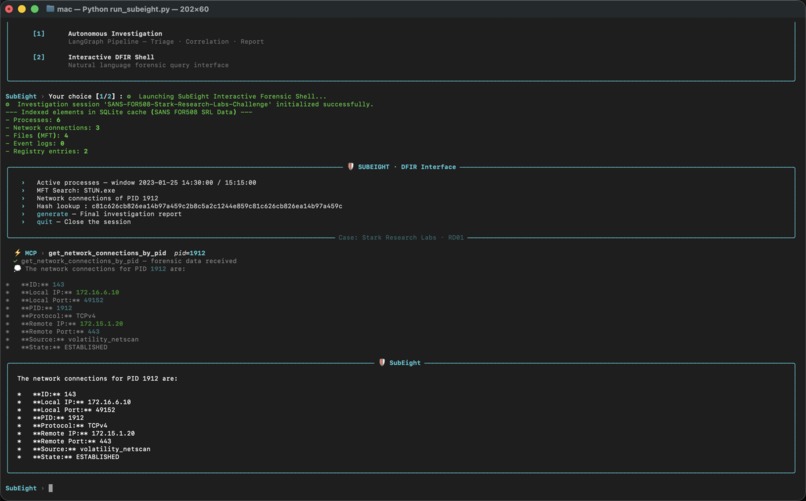
Task: Click the 'generate' command keyword
Action: pyautogui.click(x=52, y=214)
